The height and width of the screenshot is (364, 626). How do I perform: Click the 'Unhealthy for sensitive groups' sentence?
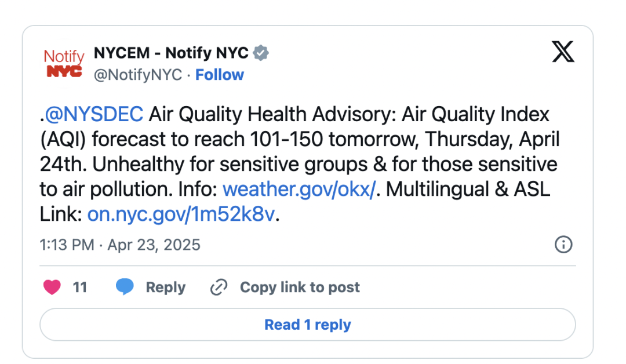pos(230,165)
